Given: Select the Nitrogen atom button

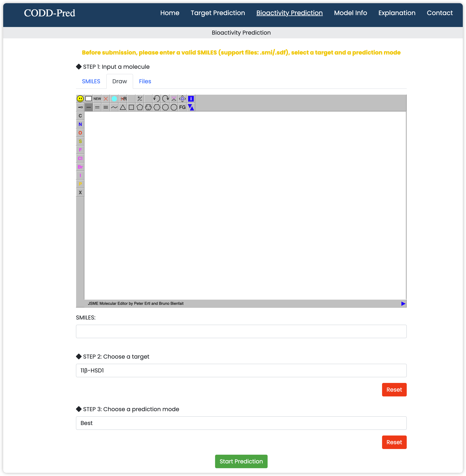Looking at the screenshot, I should (80, 124).
